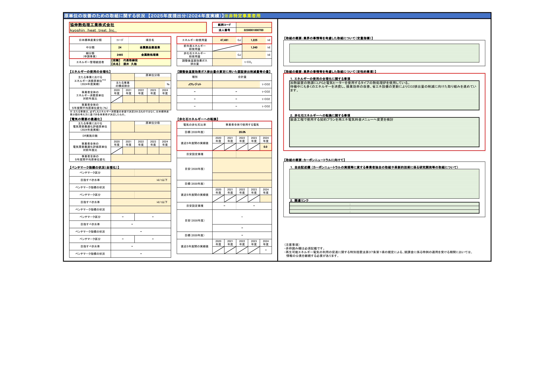
Task: Select the 金属熱処理業 subcategory cell
Action: pyautogui.click(x=150, y=55)
